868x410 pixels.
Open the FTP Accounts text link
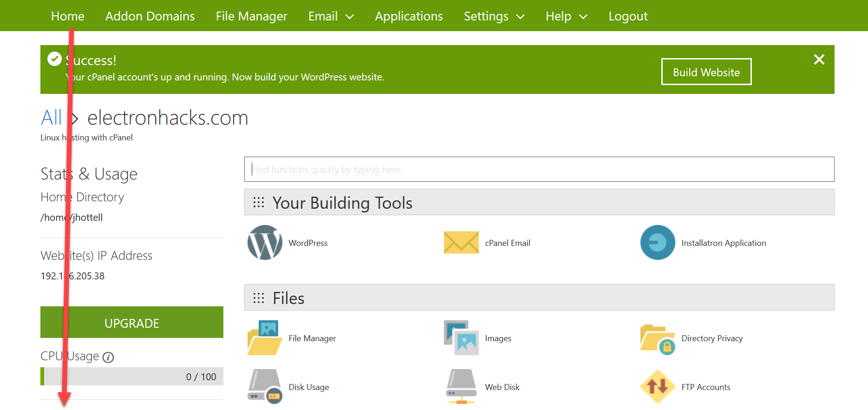pyautogui.click(x=706, y=387)
